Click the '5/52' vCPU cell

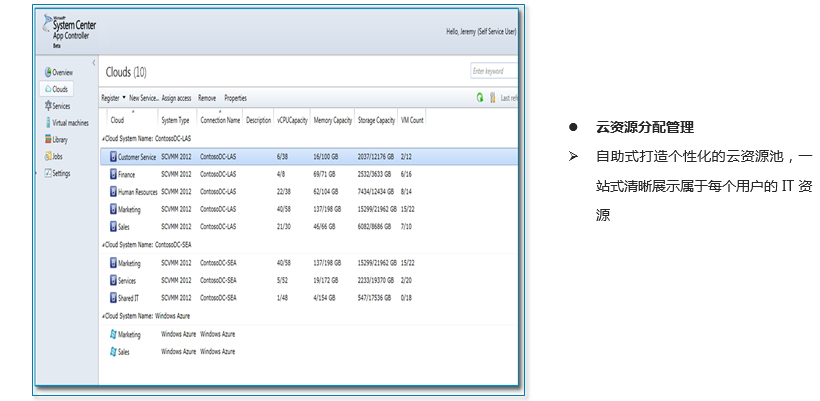coord(282,281)
